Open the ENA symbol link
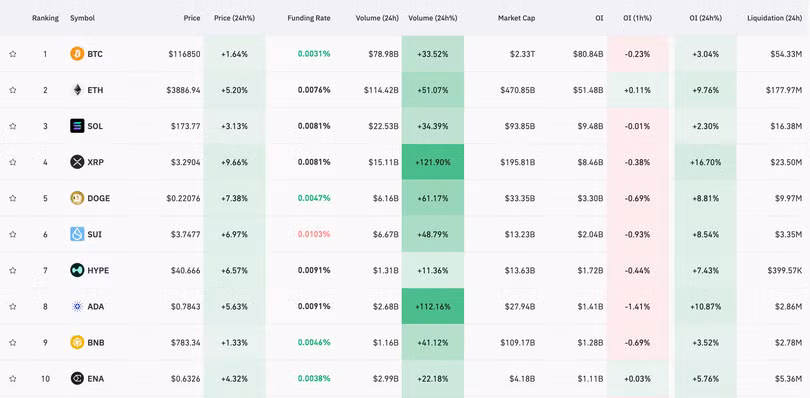This screenshot has width=810, height=398. pyautogui.click(x=96, y=378)
